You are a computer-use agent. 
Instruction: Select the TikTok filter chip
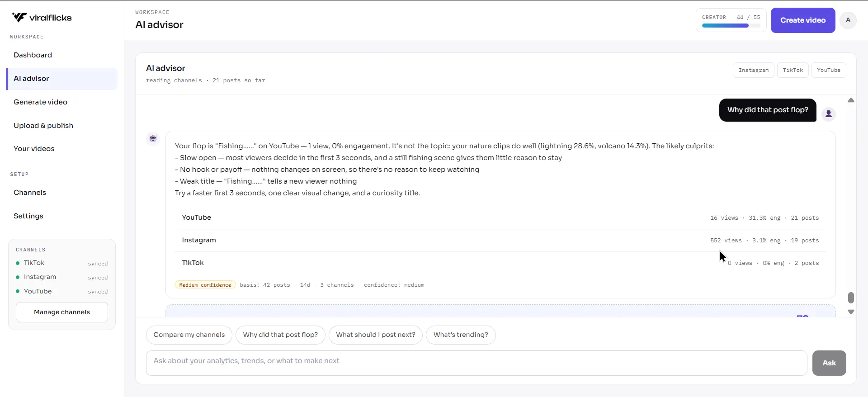pyautogui.click(x=793, y=70)
